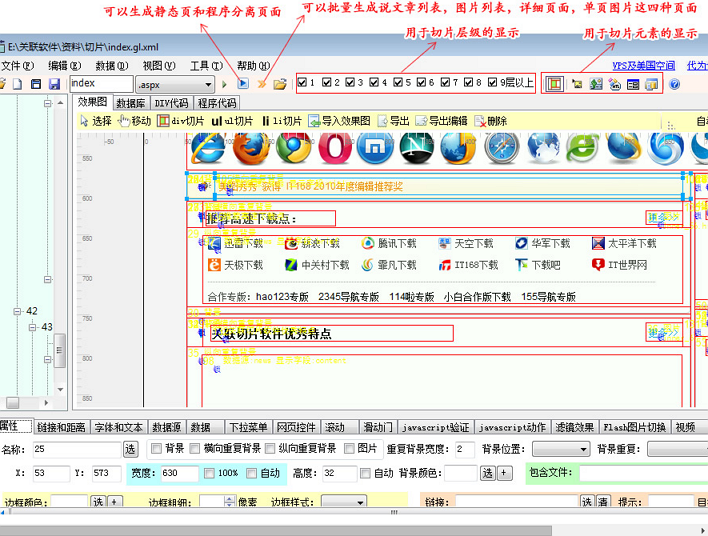The image size is (708, 536).
Task: Toggle the slice element display icon in red box
Action: click(x=554, y=84)
